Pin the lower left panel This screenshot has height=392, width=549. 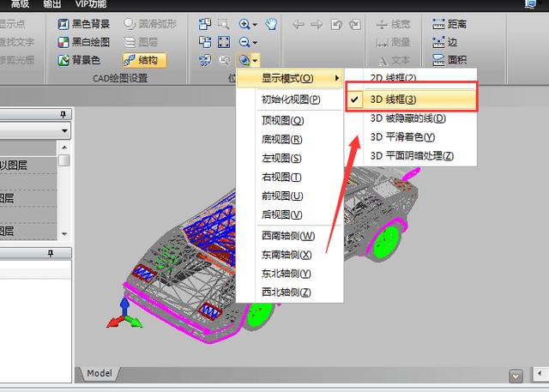51,253
